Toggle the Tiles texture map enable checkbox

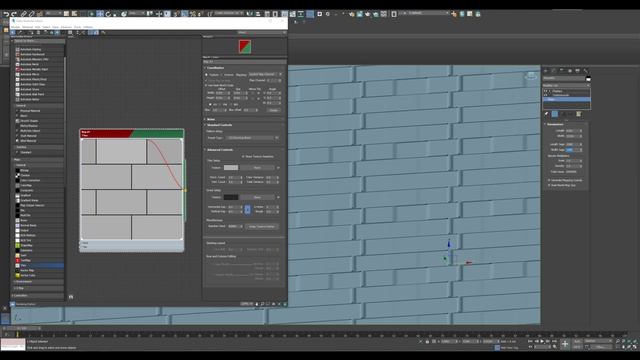tap(278, 168)
